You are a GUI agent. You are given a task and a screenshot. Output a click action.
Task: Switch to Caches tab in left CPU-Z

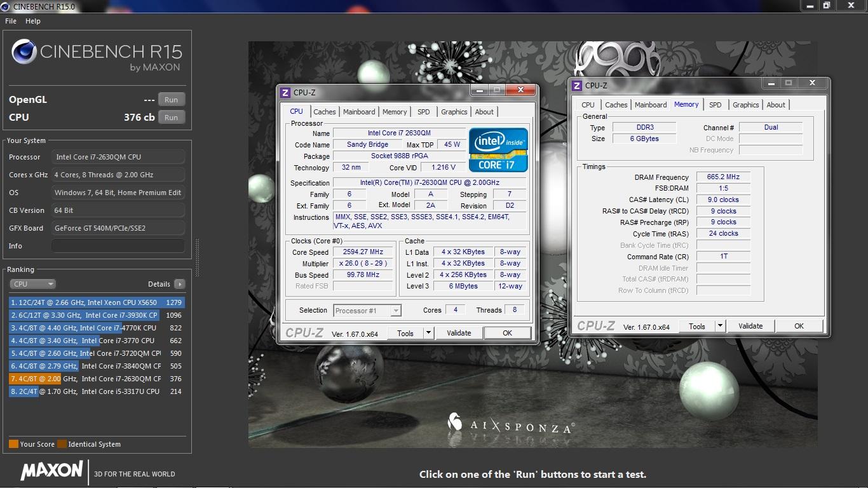[x=325, y=112]
